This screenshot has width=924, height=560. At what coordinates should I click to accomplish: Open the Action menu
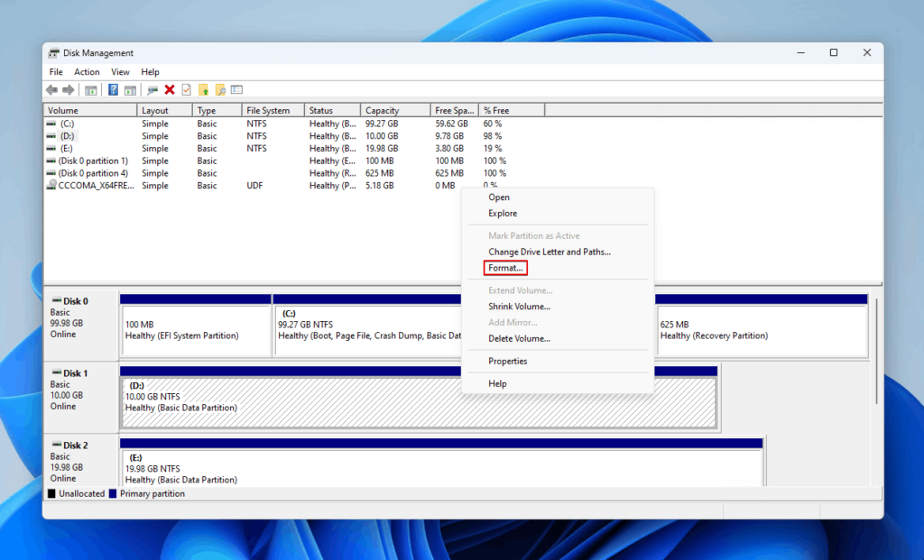[x=87, y=71]
